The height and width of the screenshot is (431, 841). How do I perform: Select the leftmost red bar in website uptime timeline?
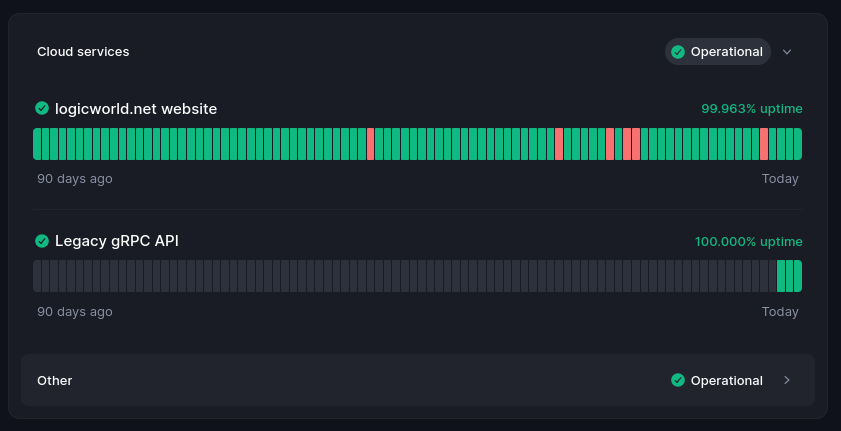pos(371,144)
